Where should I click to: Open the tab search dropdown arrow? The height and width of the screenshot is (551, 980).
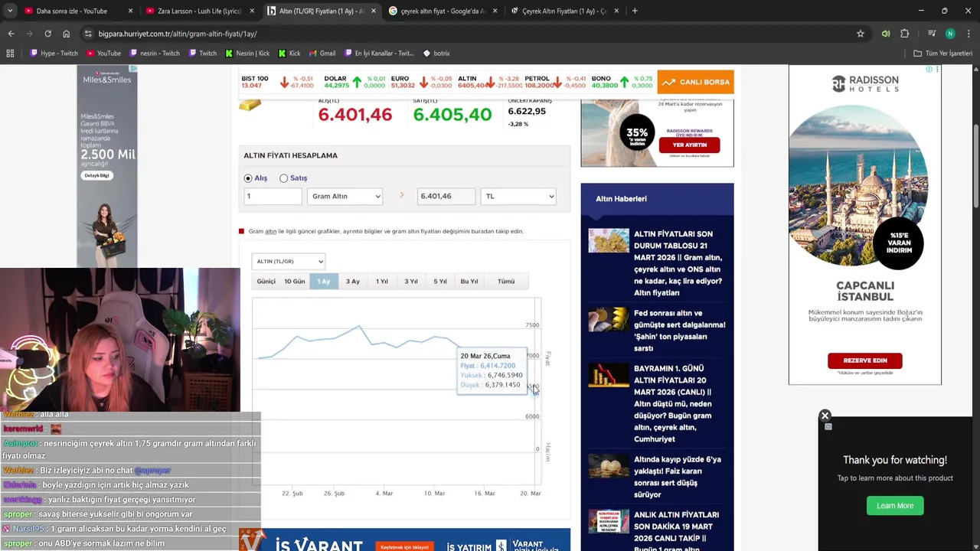11,11
